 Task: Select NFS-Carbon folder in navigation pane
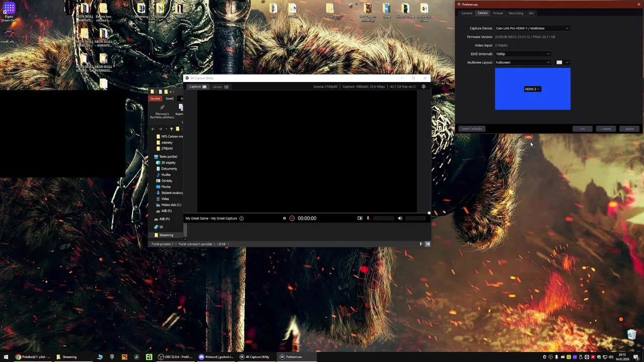pos(169,136)
